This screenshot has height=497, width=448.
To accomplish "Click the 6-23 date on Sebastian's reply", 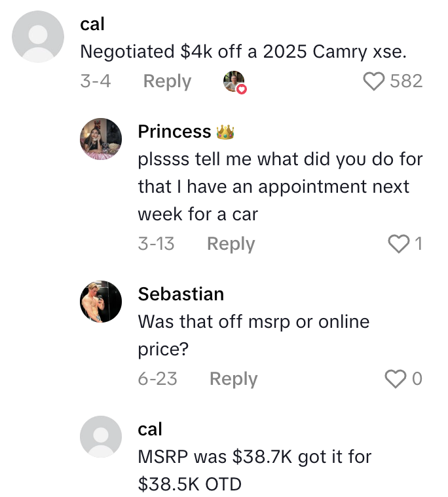I will pos(157,379).
